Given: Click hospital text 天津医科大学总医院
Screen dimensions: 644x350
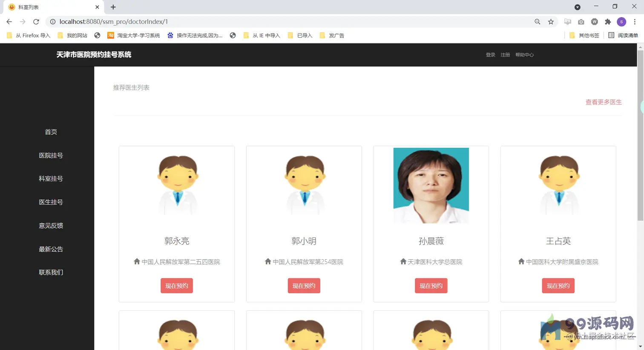Looking at the screenshot, I should (x=435, y=262).
